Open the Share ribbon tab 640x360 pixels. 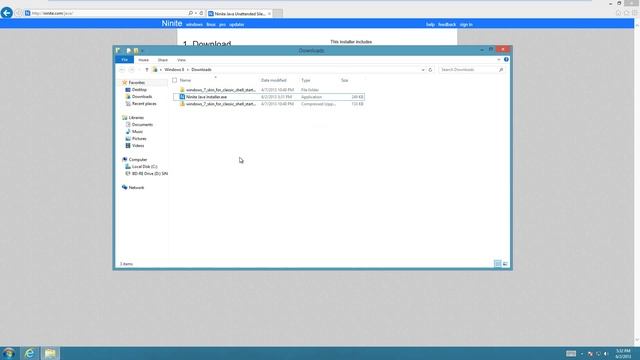tap(162, 60)
